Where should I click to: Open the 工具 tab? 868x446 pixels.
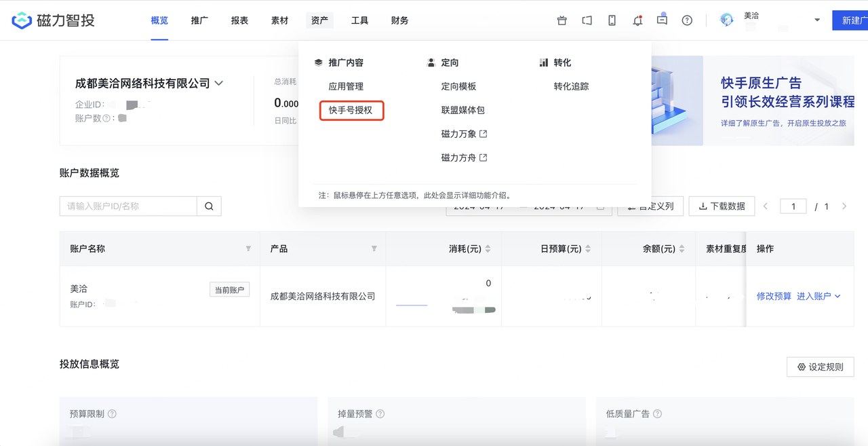pos(359,20)
